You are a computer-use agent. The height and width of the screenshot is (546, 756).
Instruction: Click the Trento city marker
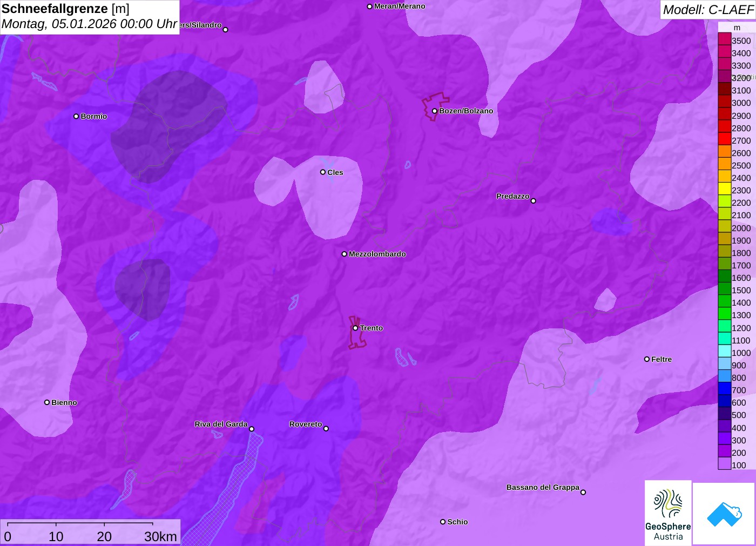pos(355,328)
